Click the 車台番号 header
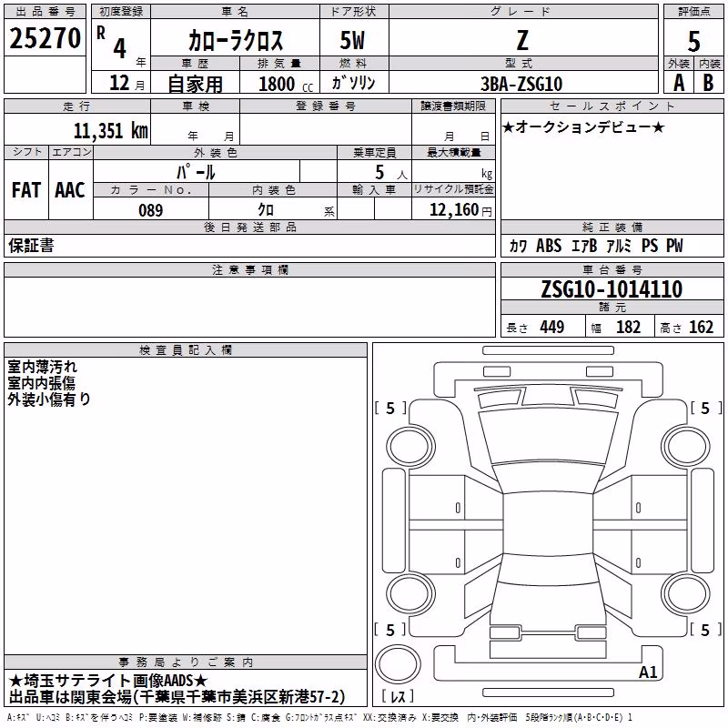This screenshot has height=728, width=728. pos(612,269)
